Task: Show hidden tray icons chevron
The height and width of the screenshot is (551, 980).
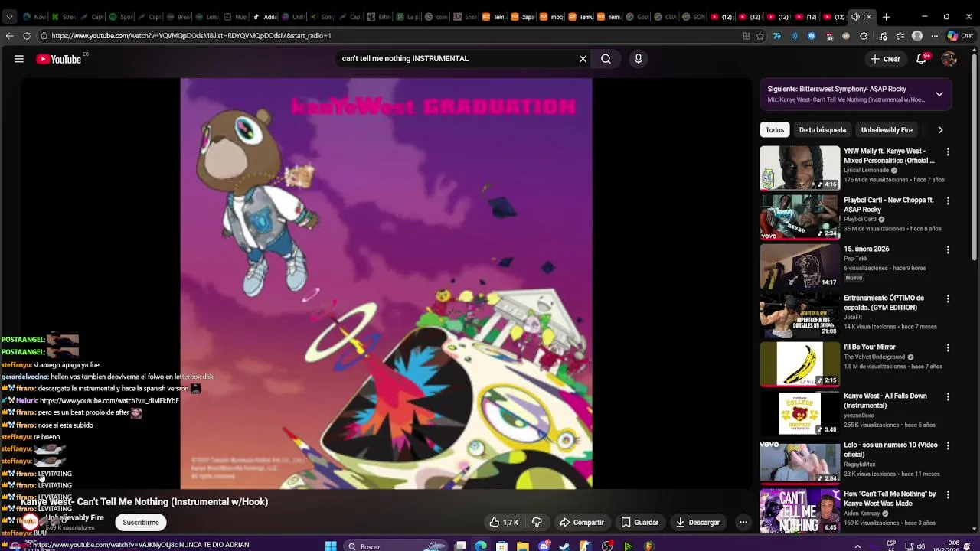Action: pyautogui.click(x=857, y=546)
